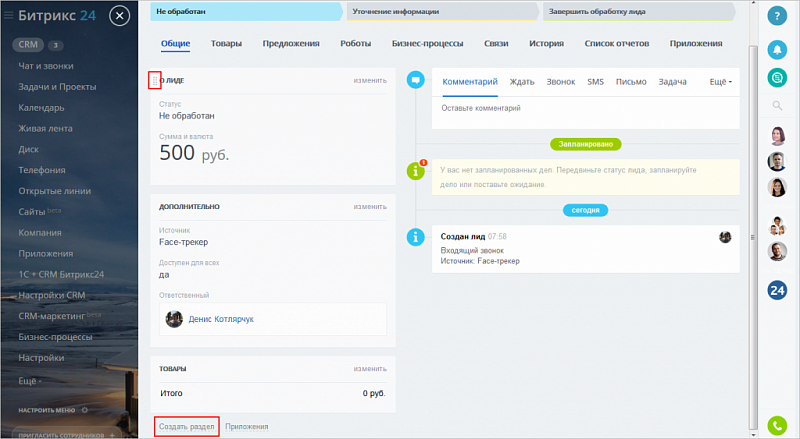Click the hamburger menu icon beside Битрикс
This screenshot has height=439, width=800.
click(x=8, y=16)
